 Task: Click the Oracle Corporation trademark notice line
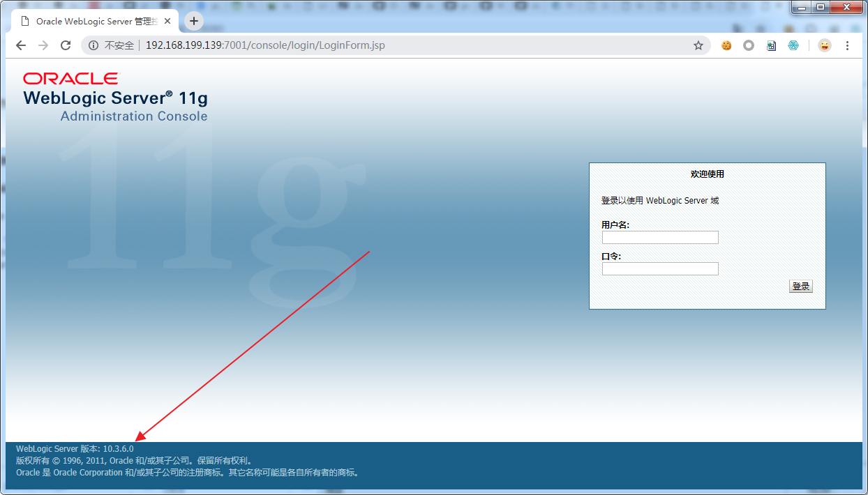pos(188,473)
